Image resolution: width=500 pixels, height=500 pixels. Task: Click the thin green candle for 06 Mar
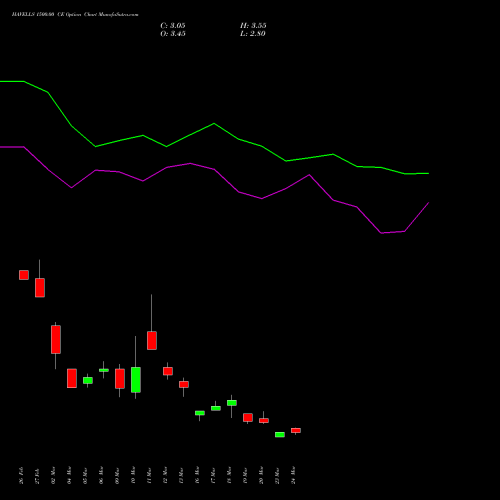click(104, 370)
